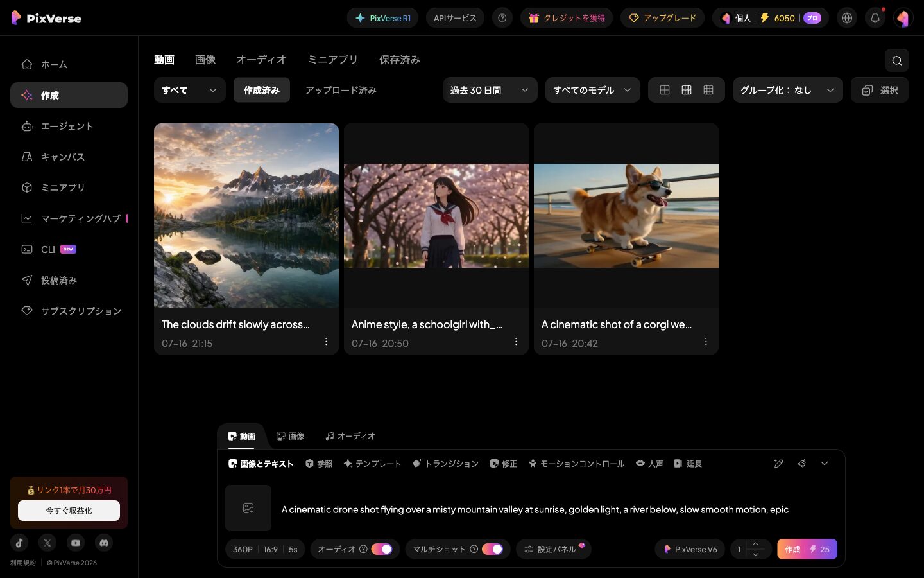Viewport: 924px width, 578px height.
Task: Switch to large grid view icon
Action: pos(665,90)
